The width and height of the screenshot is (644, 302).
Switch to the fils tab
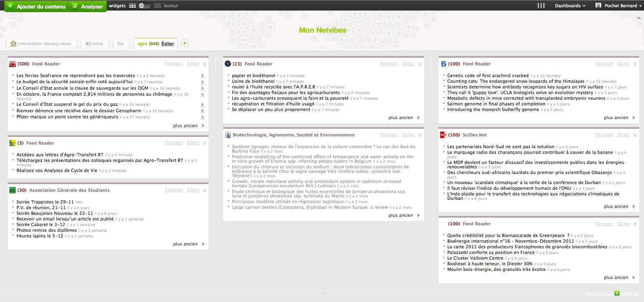(120, 44)
